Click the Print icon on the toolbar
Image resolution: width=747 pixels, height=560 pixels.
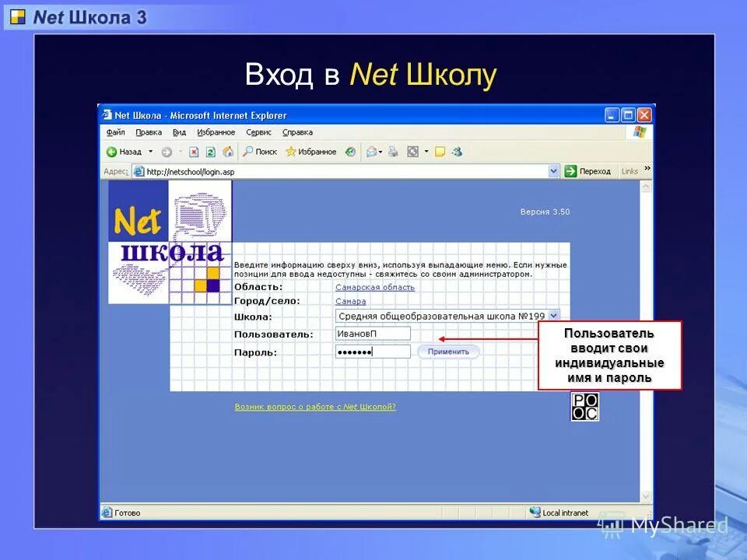pyautogui.click(x=392, y=152)
